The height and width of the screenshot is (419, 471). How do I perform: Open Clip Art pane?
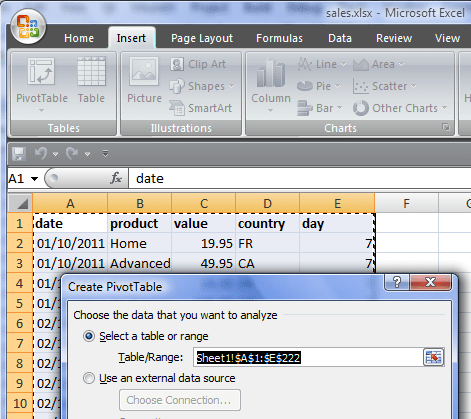click(x=198, y=64)
